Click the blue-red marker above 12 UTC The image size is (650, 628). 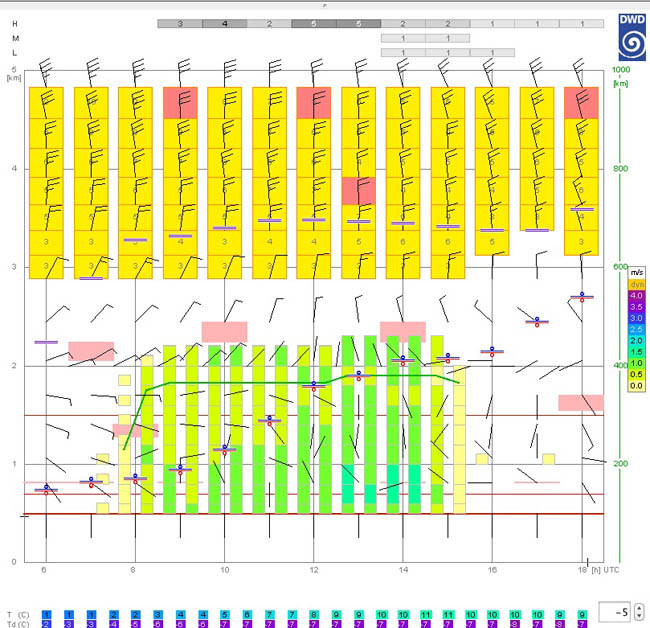tap(314, 384)
